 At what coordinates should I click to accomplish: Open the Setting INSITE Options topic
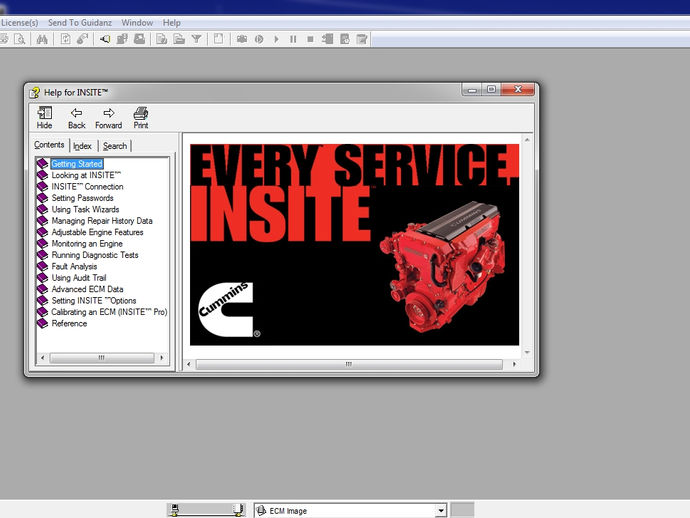click(x=94, y=301)
